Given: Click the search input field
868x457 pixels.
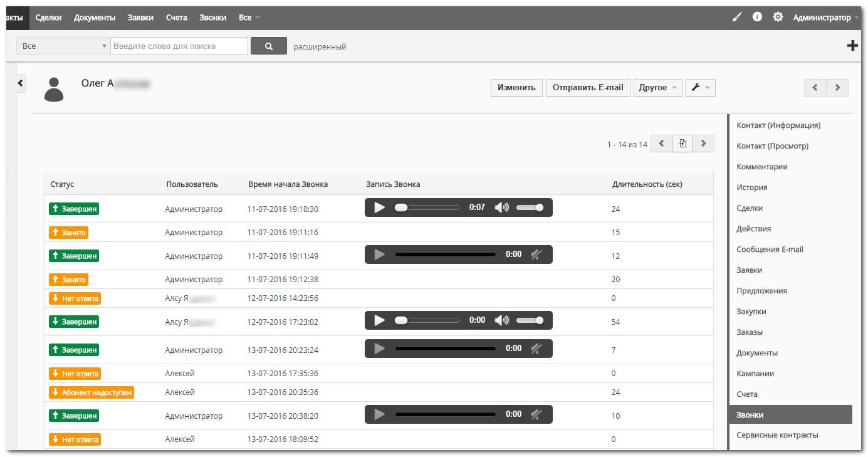Looking at the screenshot, I should (179, 46).
